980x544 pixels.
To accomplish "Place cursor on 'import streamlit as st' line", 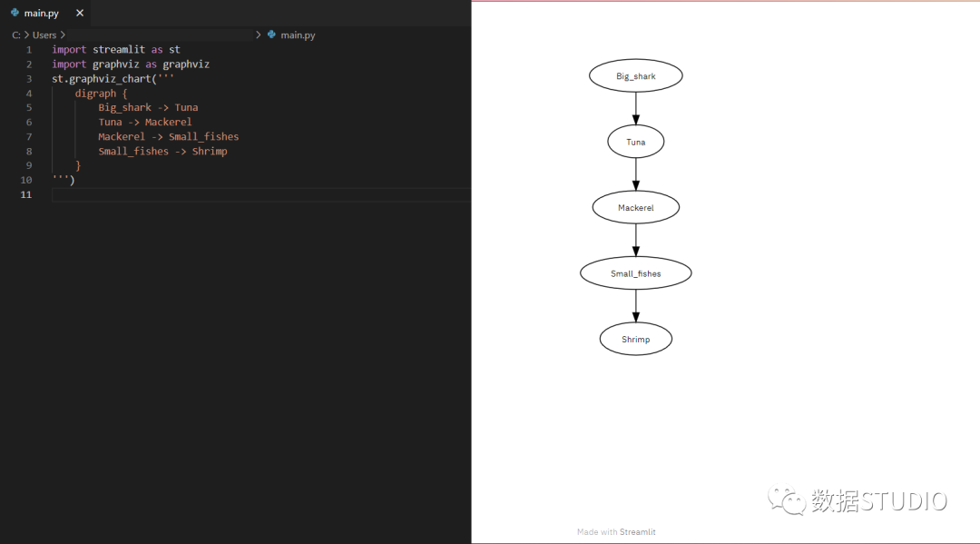I will coord(115,49).
